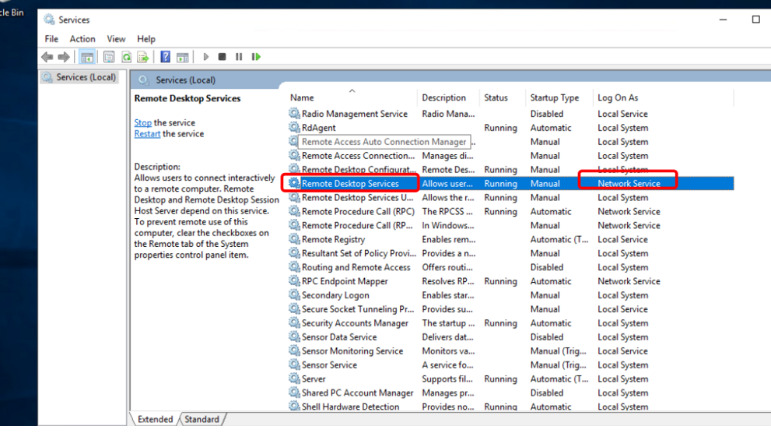Sort by the Log On As column

(617, 98)
